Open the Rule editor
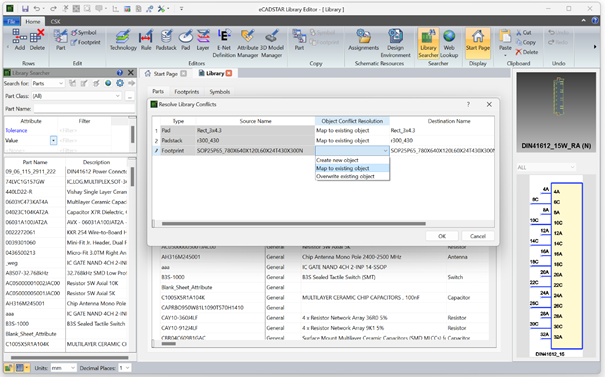Viewport: 605px width, 377px height. [x=146, y=40]
